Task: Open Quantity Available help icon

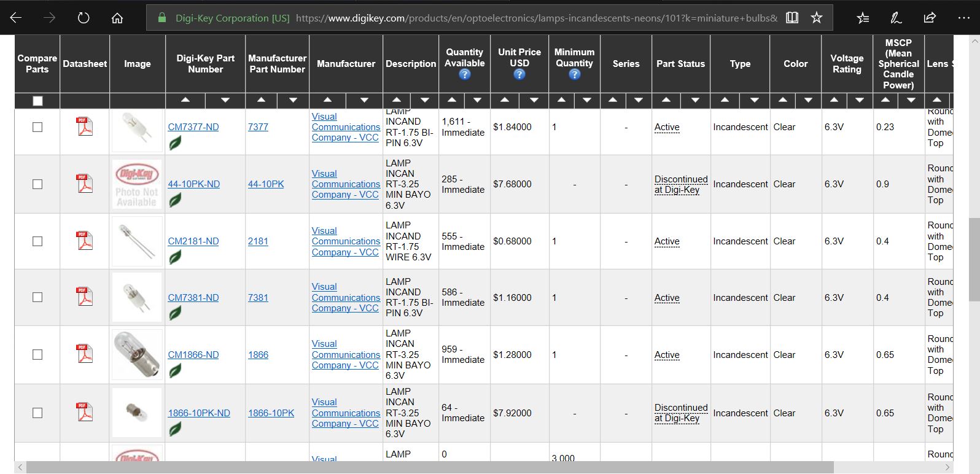Action: pos(465,74)
